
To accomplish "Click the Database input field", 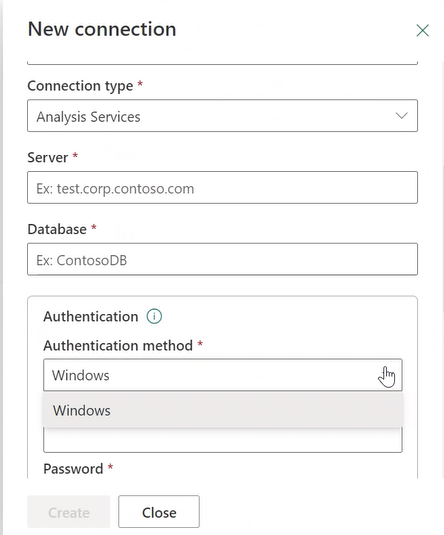I will coord(223,259).
